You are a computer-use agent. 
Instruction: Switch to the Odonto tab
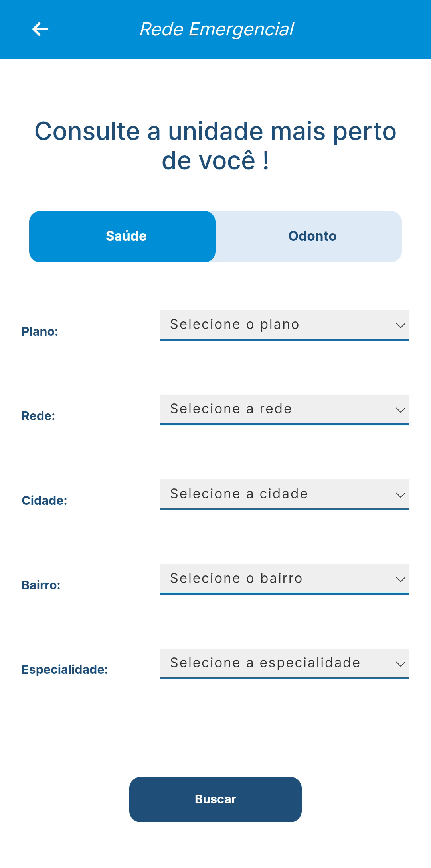[309, 236]
